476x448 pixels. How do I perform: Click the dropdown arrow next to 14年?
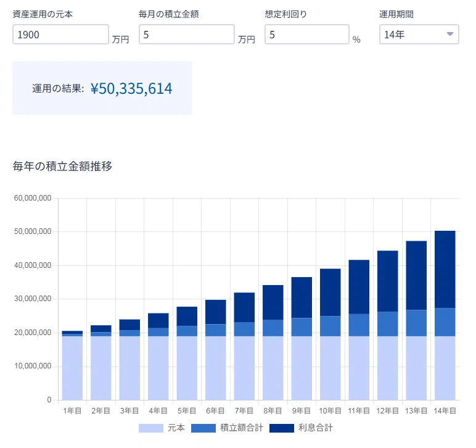pos(450,35)
